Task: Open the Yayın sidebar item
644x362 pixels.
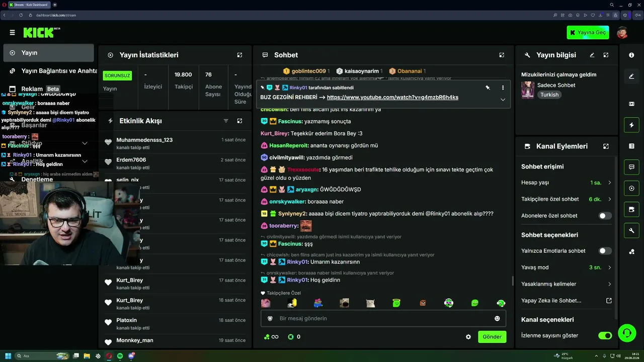Action: pos(49,53)
